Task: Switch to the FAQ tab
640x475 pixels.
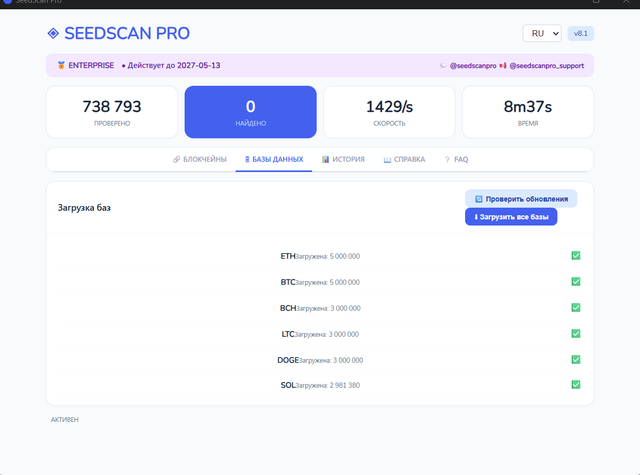Action: point(456,159)
